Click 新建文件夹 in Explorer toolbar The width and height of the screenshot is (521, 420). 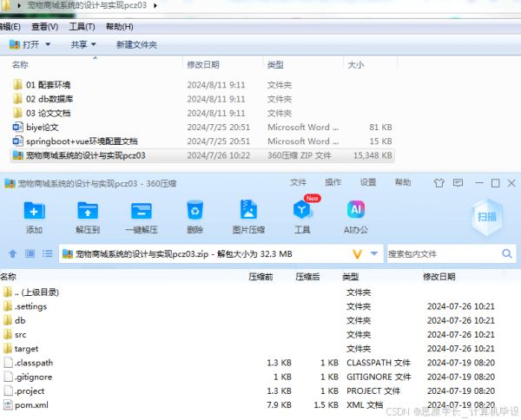click(x=136, y=44)
